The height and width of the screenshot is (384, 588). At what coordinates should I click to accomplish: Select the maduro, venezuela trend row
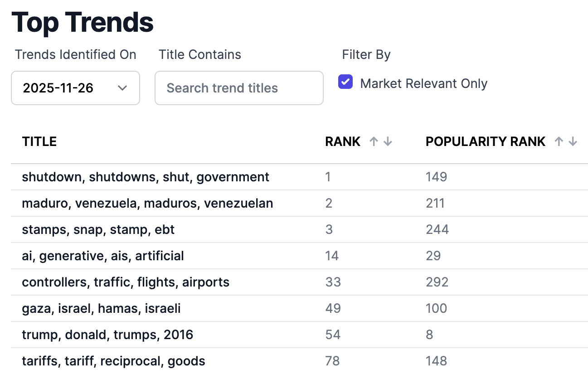(x=147, y=203)
